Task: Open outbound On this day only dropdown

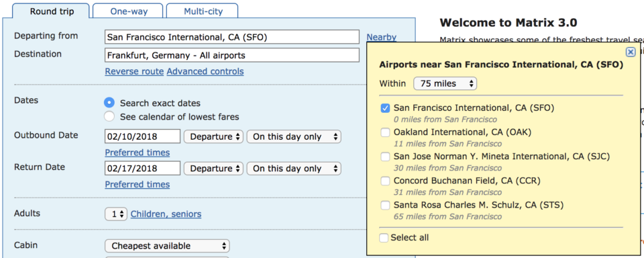Action: pos(294,136)
